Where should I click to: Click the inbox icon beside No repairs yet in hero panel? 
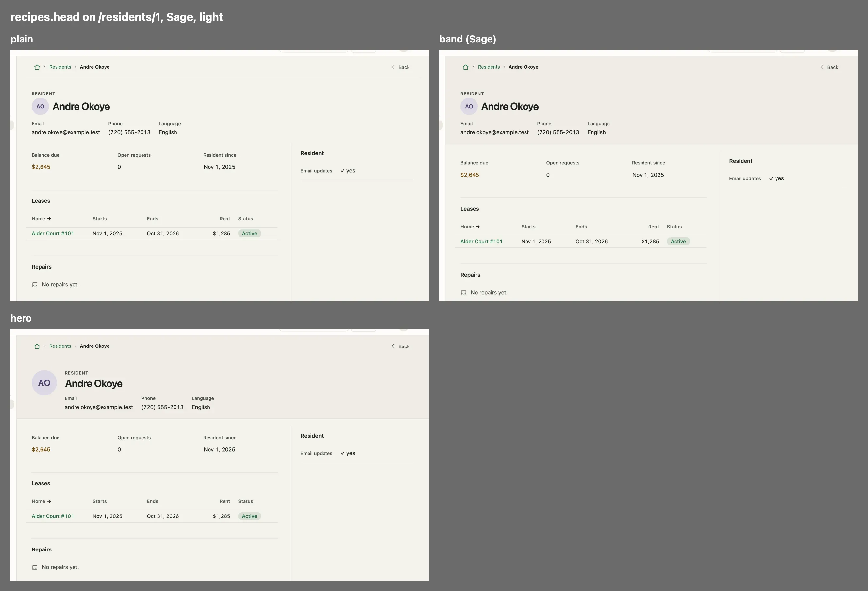35,567
